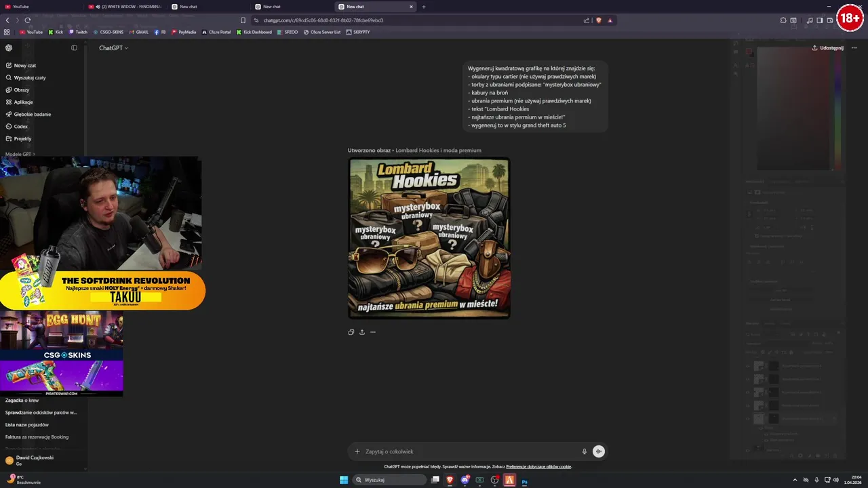This screenshot has height=488, width=868.
Task: Show hidden system tray icons chevron
Action: [x=795, y=480]
